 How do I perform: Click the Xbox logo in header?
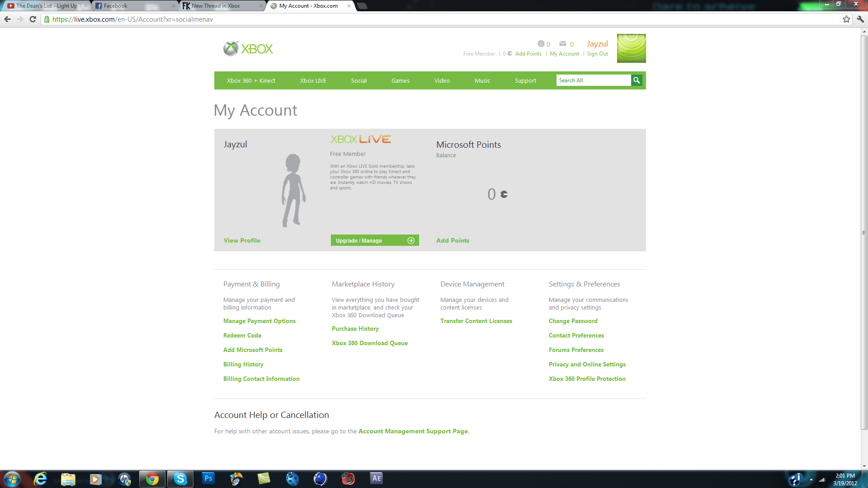pyautogui.click(x=248, y=49)
